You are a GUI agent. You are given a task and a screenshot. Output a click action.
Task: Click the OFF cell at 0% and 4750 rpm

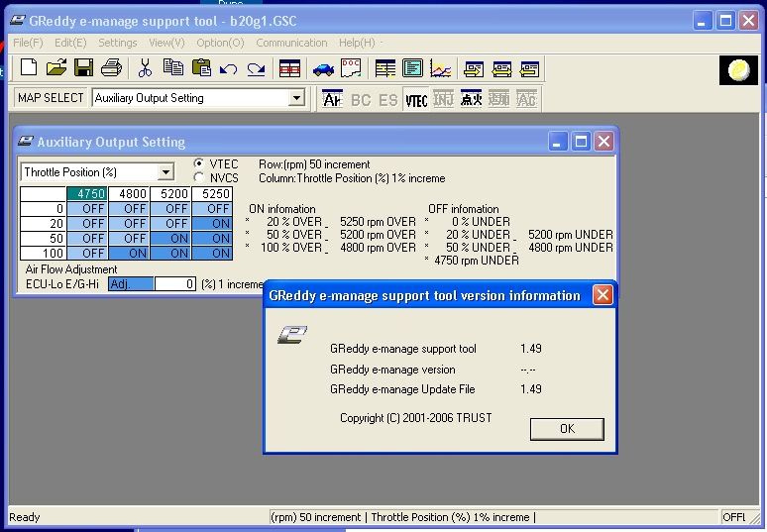click(87, 209)
